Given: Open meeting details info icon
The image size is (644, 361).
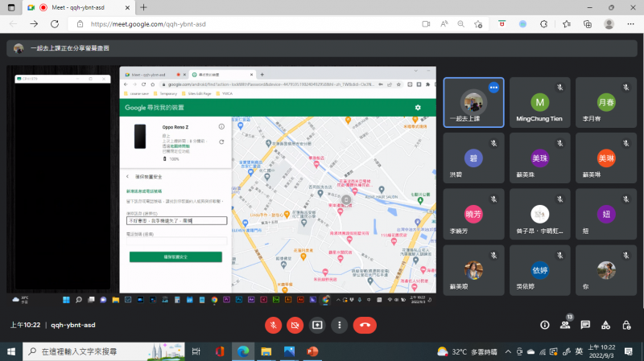Looking at the screenshot, I should click(x=545, y=326).
